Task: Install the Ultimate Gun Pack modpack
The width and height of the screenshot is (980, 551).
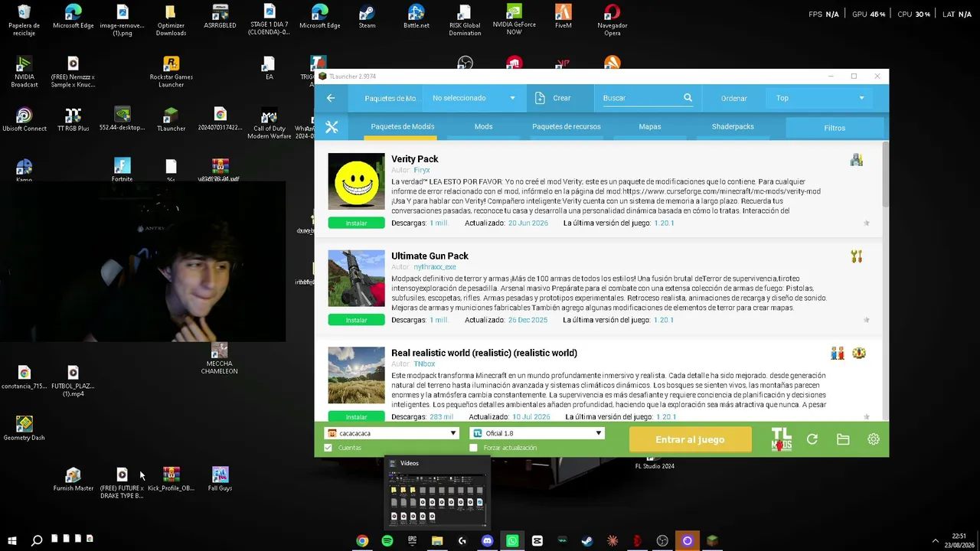Action: pos(356,320)
